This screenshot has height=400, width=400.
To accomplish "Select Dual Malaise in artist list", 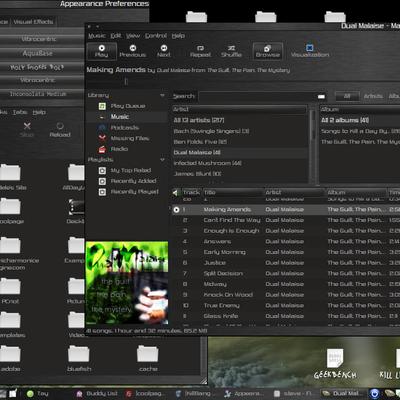I will [x=240, y=152].
